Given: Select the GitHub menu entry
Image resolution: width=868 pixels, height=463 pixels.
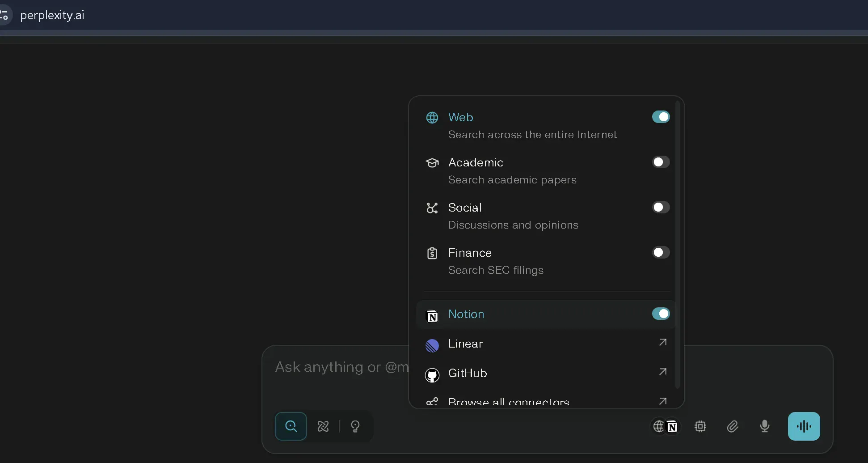Looking at the screenshot, I should (468, 374).
